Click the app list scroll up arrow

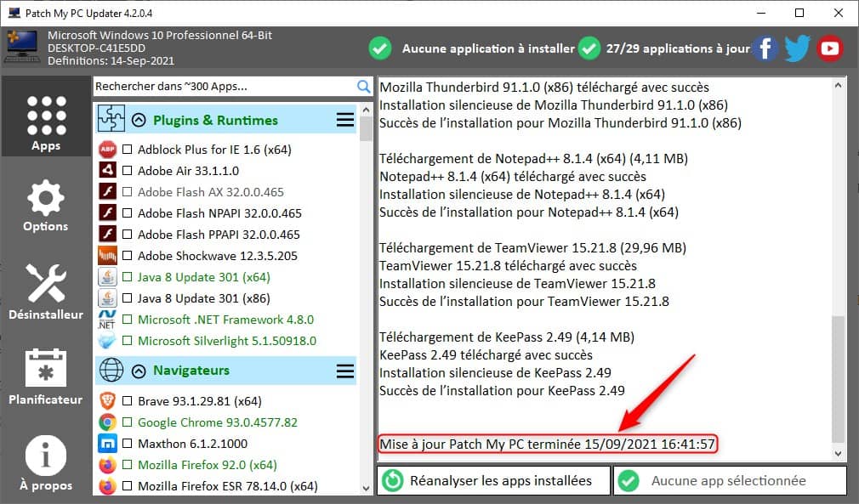pos(366,110)
